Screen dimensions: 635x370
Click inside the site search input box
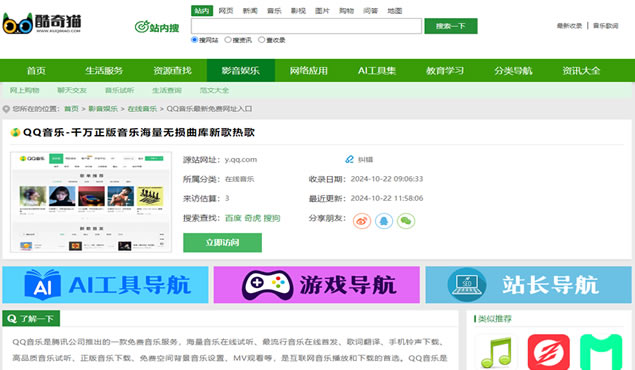tap(306, 26)
